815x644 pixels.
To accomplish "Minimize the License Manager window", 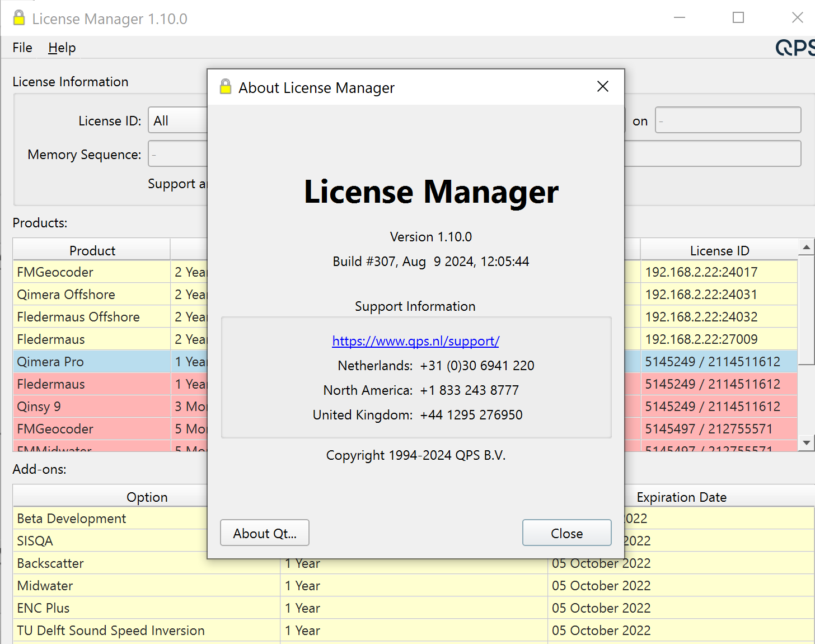I will click(680, 18).
